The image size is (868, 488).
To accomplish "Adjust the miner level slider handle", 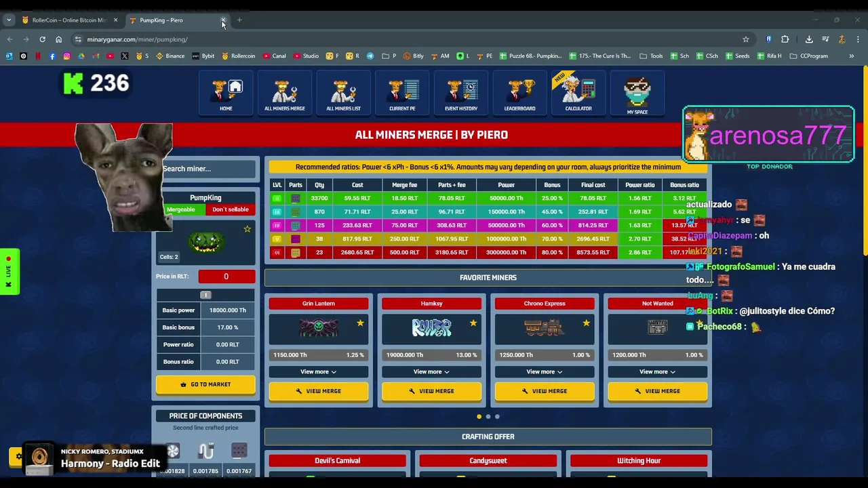I will coord(205,295).
